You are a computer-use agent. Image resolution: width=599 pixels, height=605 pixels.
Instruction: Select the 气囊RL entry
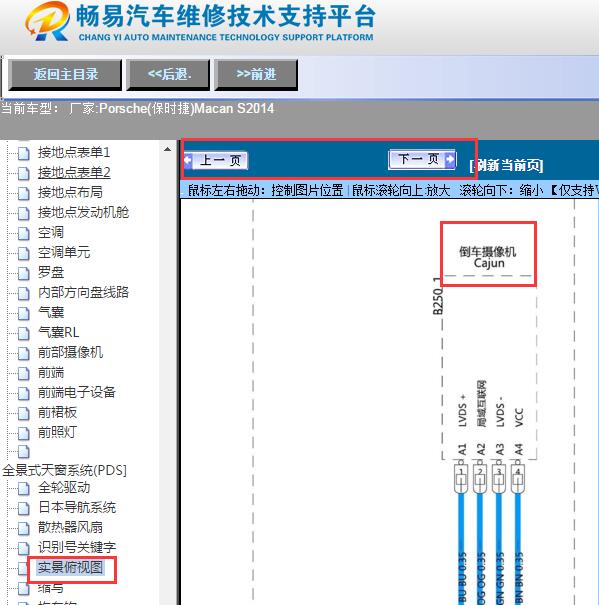(59, 332)
